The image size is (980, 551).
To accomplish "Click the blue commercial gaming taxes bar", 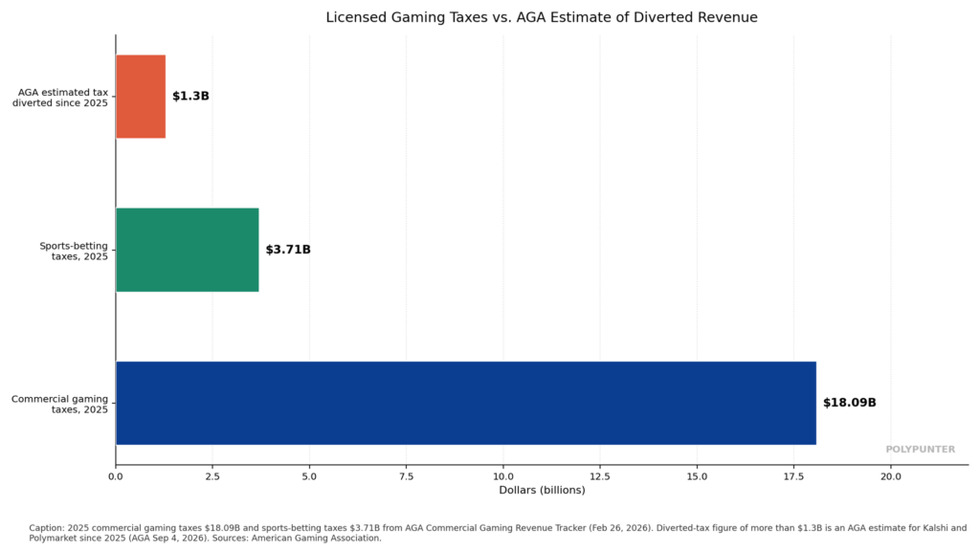I will [x=466, y=403].
